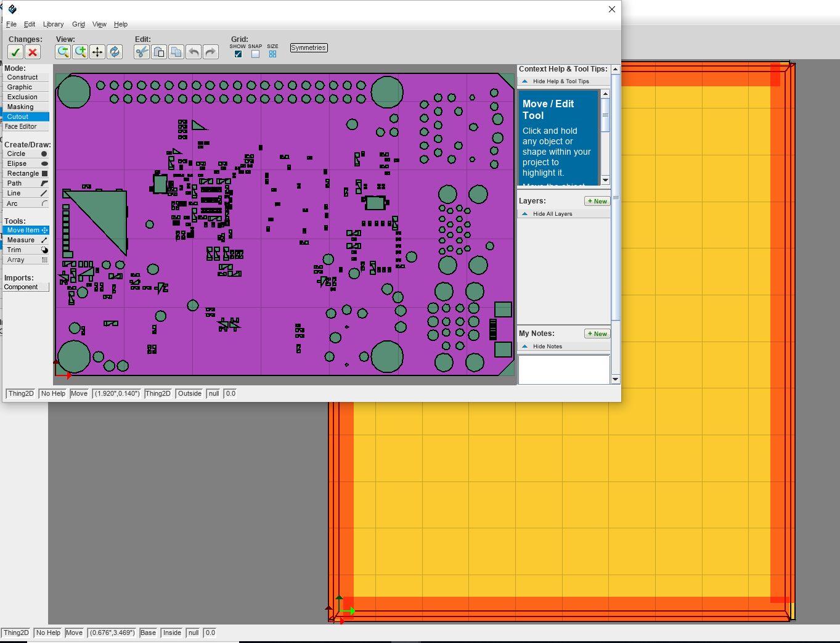
Task: Switch to Masking mode
Action: pos(26,107)
